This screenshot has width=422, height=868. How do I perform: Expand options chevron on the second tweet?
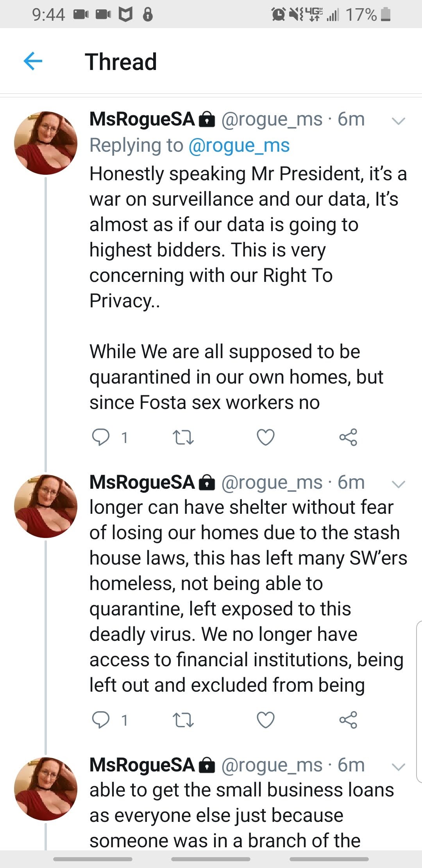tap(398, 484)
